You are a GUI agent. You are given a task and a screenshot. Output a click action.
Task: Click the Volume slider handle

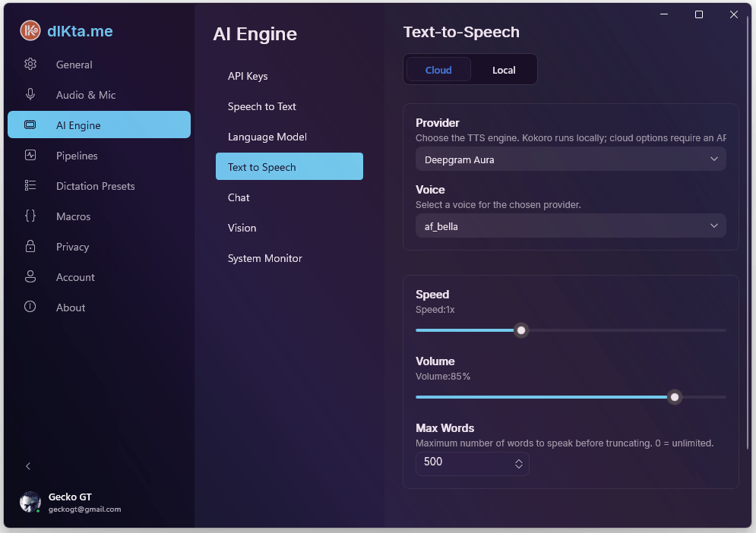675,397
